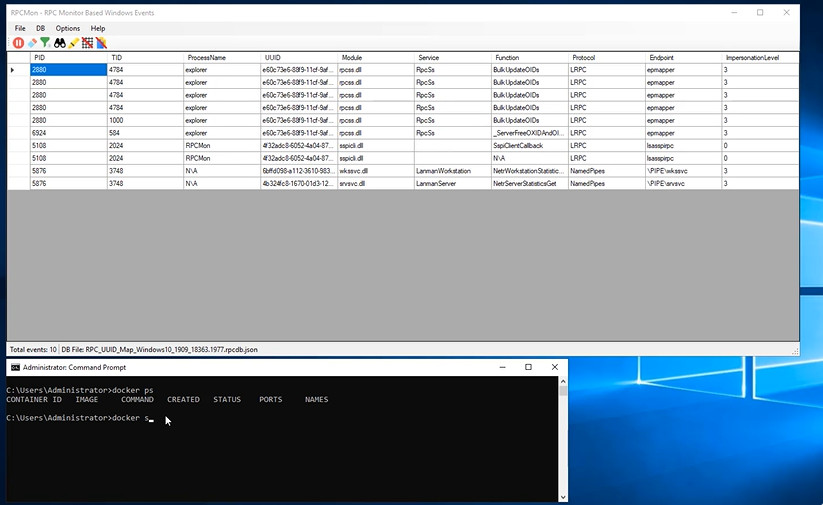Viewport: 823px width, 505px height.
Task: Click the \PIPE\wkssvc endpoint cell
Action: point(683,171)
